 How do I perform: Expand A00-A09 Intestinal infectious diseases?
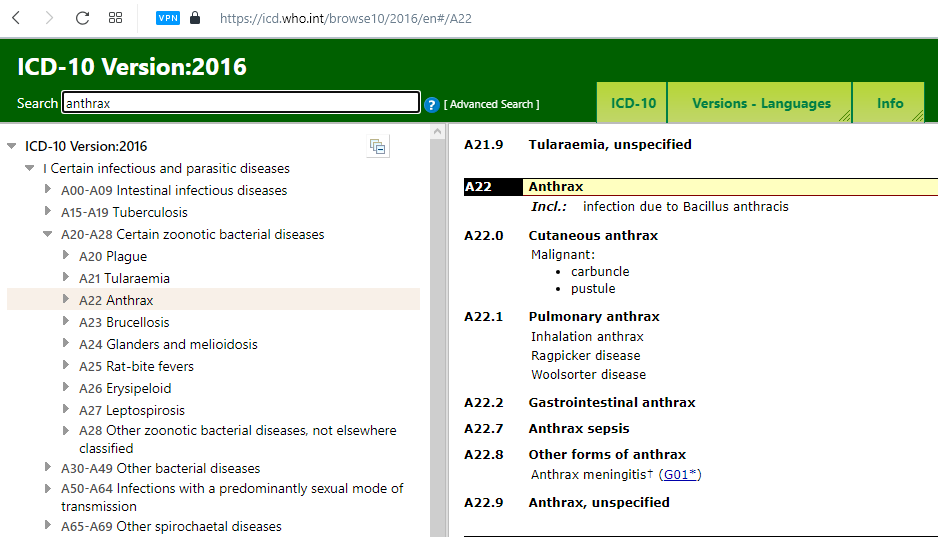[47, 190]
